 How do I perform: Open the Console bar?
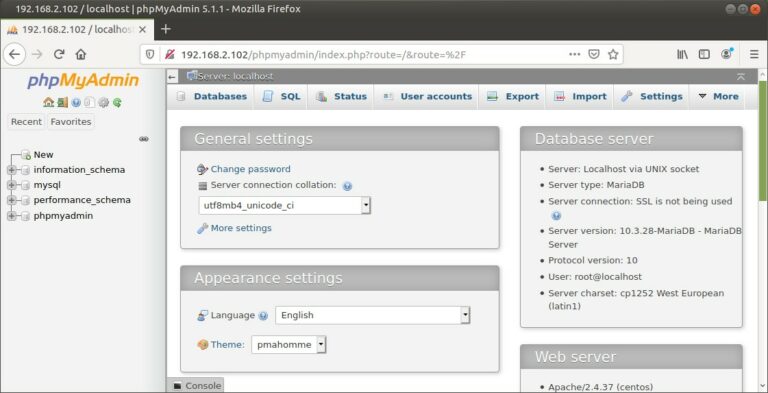tap(196, 386)
